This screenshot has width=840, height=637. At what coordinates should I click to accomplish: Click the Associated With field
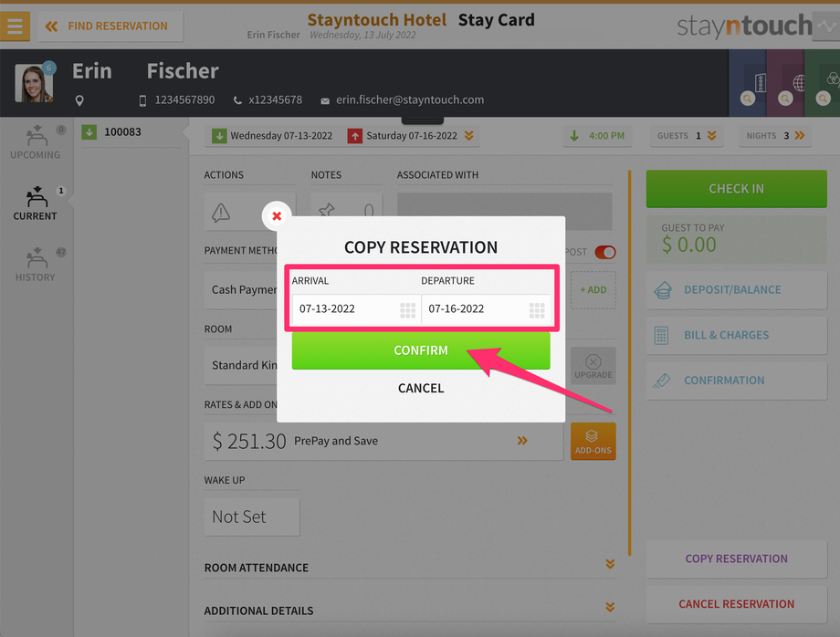coord(505,212)
